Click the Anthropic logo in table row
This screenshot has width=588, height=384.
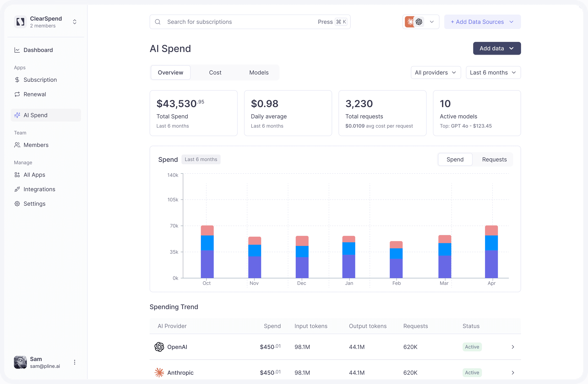pyautogui.click(x=159, y=372)
